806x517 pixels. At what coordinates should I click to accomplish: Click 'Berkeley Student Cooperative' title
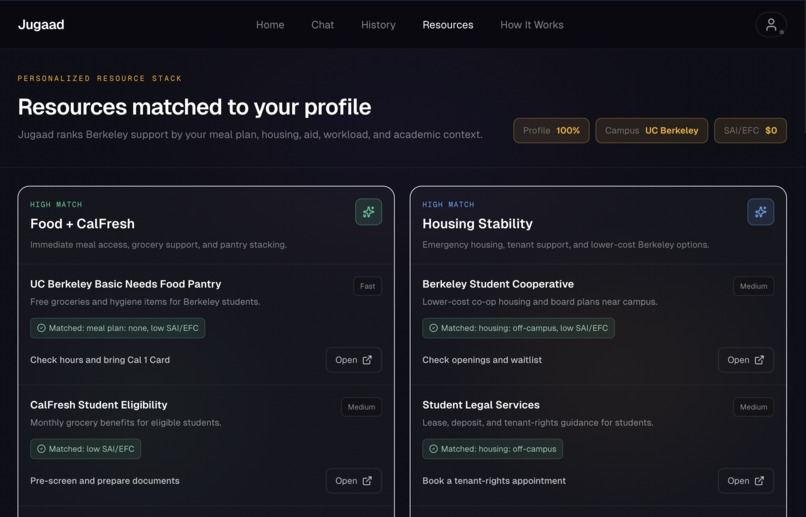(x=498, y=284)
